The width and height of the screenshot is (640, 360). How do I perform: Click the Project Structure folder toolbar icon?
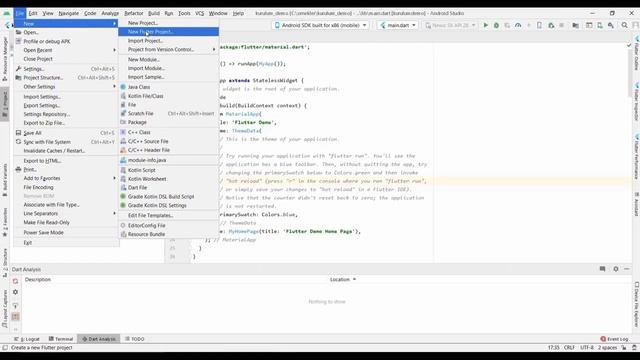pos(575,25)
